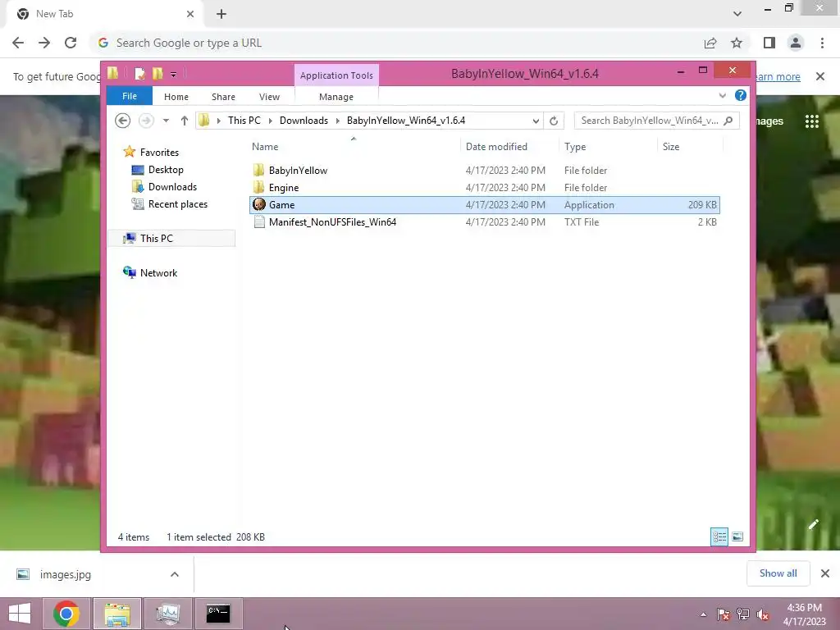Expand the Explorer ribbon chevron
This screenshot has height=630, width=840.
(722, 95)
